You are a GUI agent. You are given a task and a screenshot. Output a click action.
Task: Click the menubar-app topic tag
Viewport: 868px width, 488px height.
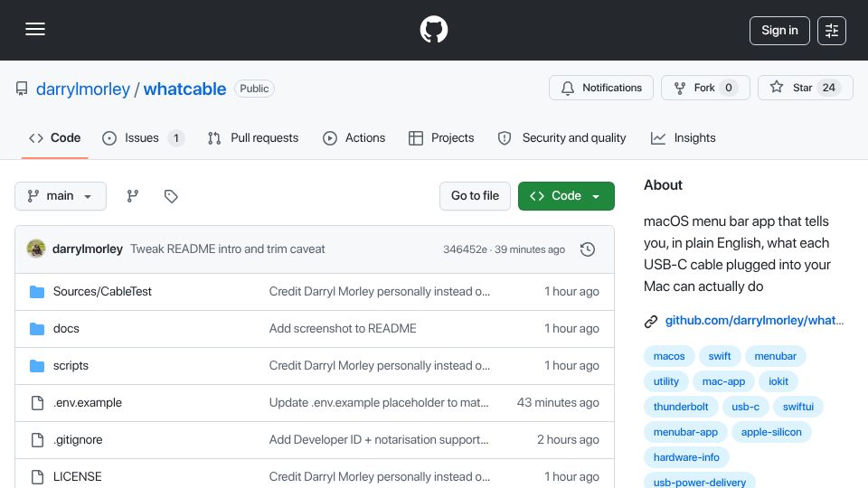tap(685, 432)
